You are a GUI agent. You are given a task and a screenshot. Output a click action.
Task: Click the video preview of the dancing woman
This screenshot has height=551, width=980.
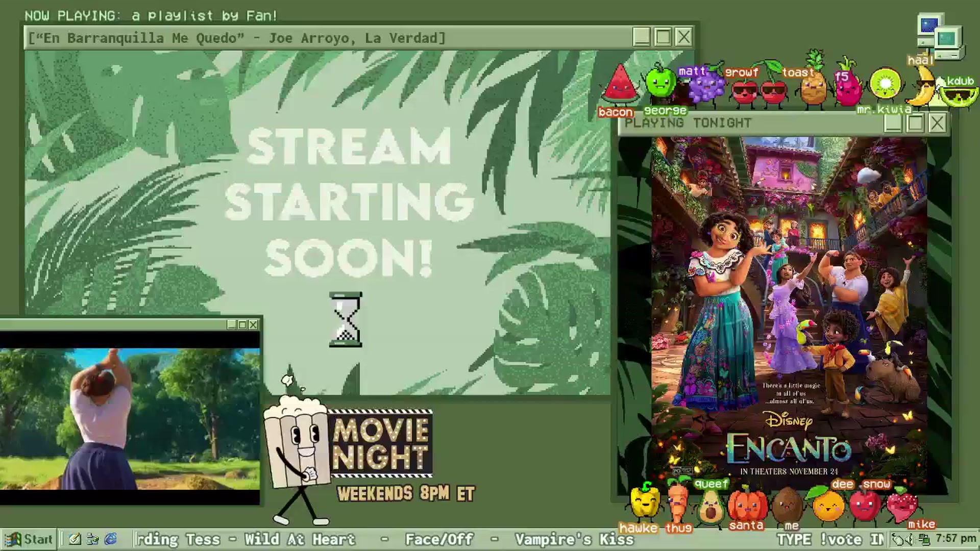130,418
